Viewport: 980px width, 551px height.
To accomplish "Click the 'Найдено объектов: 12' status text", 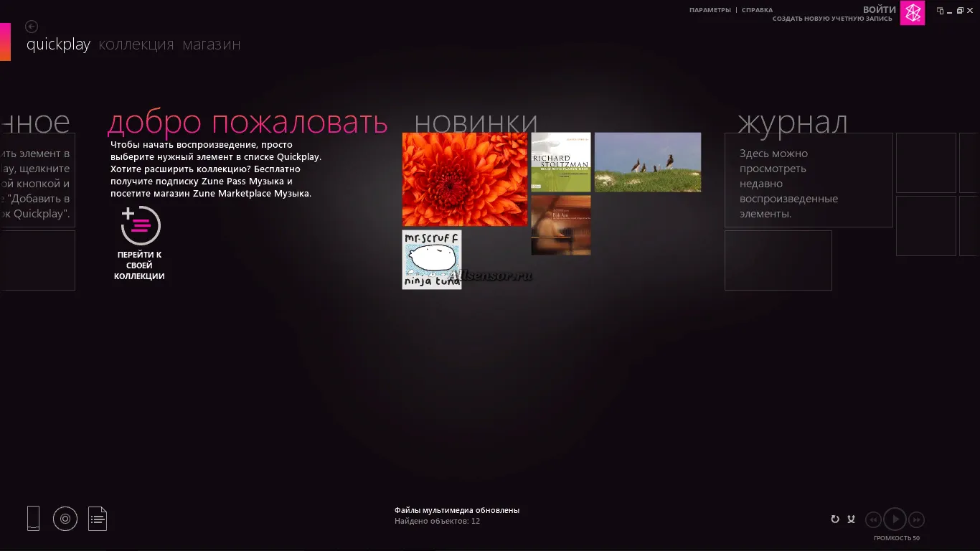I will pos(437,521).
